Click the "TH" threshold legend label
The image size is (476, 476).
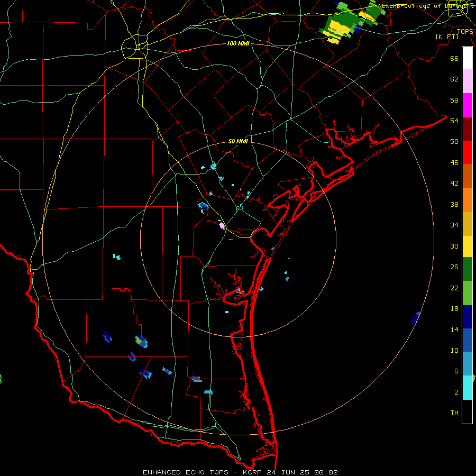(454, 413)
